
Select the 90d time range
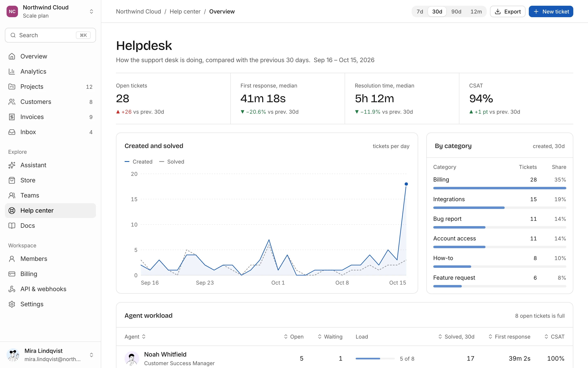click(x=456, y=11)
